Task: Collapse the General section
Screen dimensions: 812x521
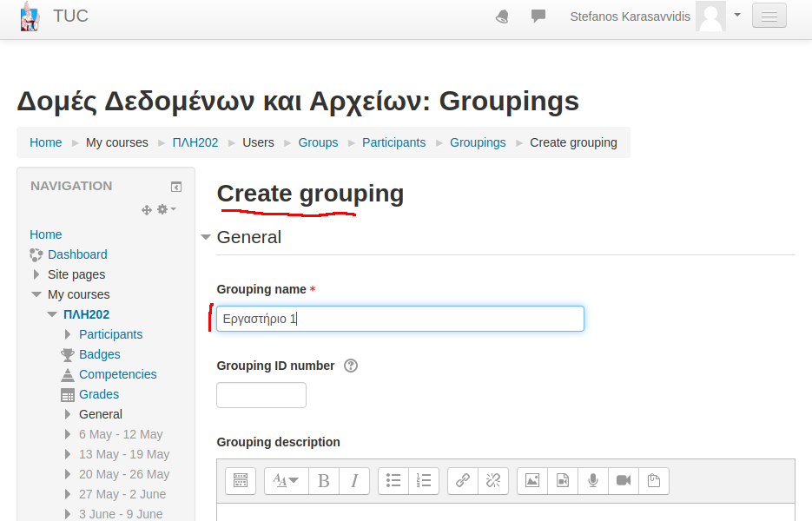Action: click(206, 237)
